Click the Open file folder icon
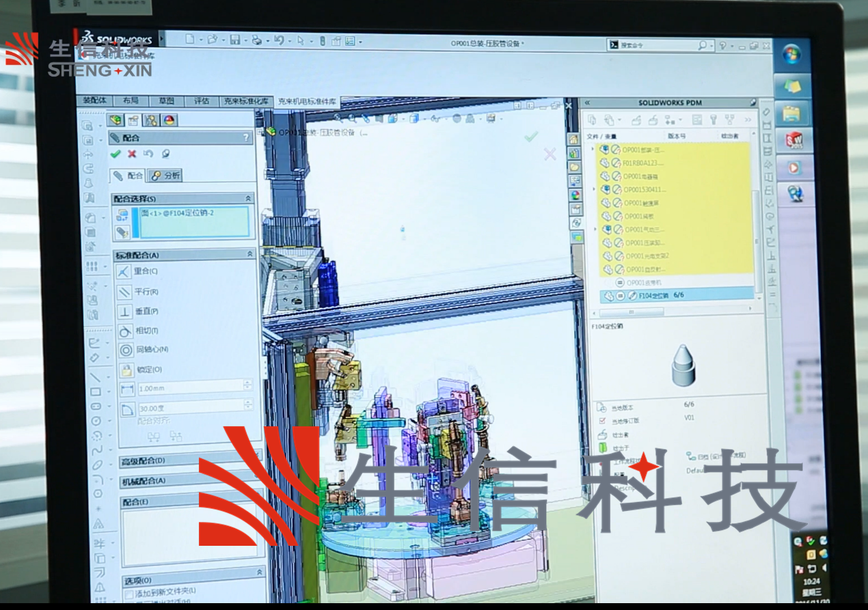868x610 pixels. point(213,40)
